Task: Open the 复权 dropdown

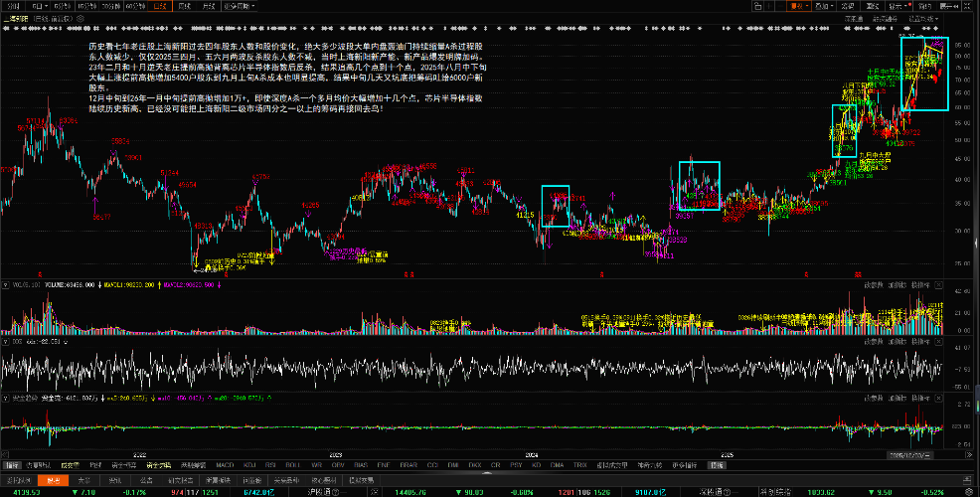Action: (x=799, y=6)
